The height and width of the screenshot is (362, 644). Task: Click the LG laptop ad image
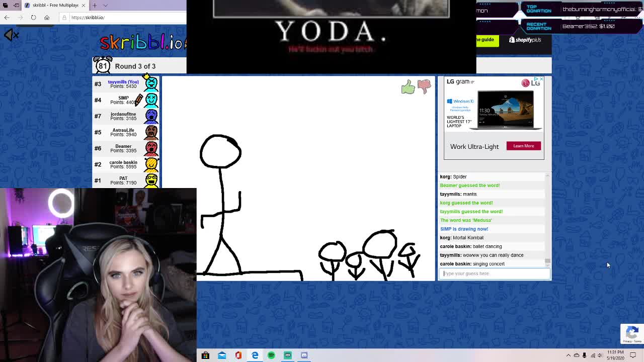coord(505,110)
